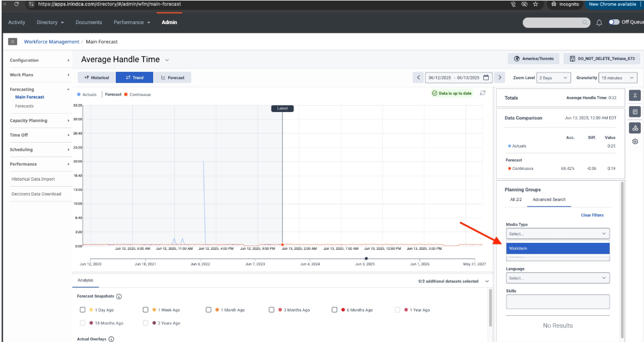Go to previous date range
The image size is (644, 342).
point(418,78)
